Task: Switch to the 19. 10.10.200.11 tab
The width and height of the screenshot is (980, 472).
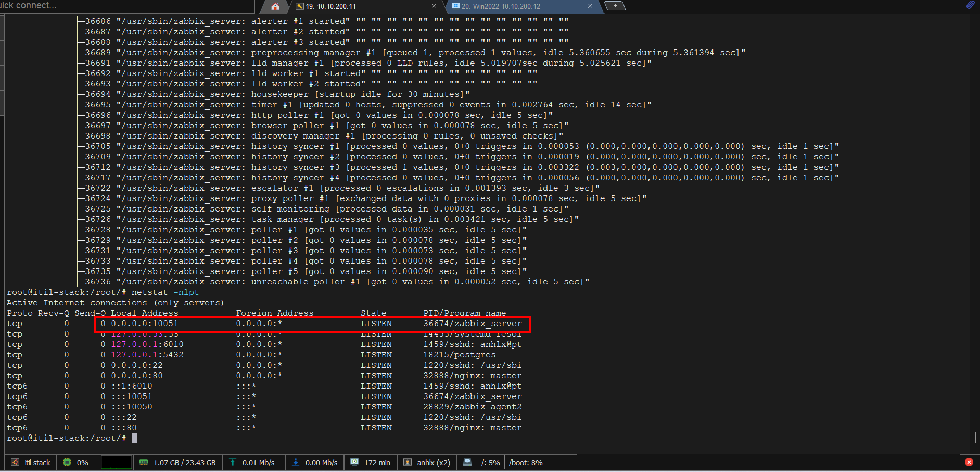Action: point(330,6)
